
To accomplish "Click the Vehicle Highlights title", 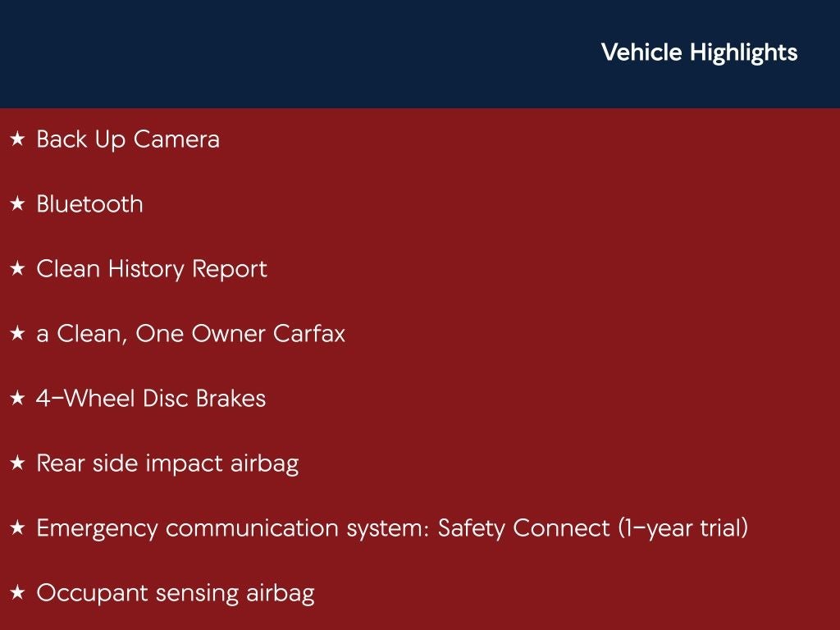I will [699, 52].
